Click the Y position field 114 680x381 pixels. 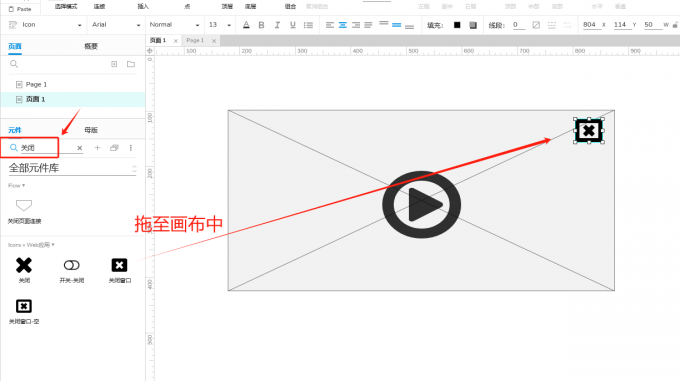click(x=620, y=25)
